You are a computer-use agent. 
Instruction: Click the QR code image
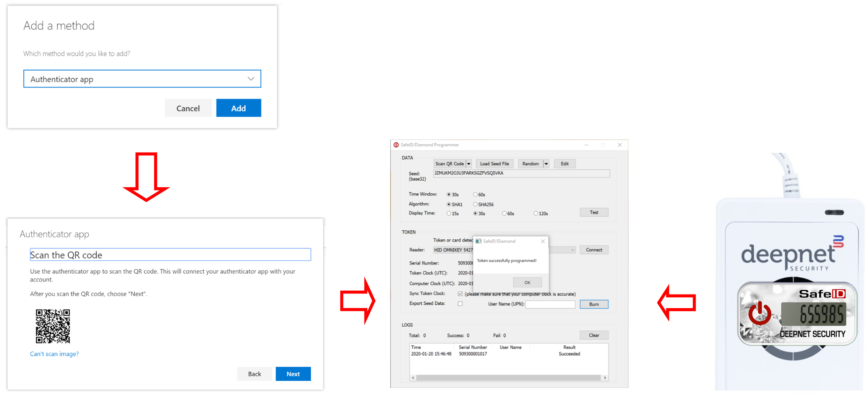click(53, 326)
